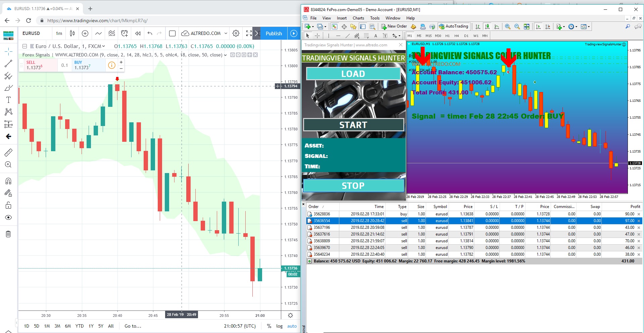Open the 1m interval dropdown in TradingView
Viewport: 644px width, 333px height.
pos(59,33)
